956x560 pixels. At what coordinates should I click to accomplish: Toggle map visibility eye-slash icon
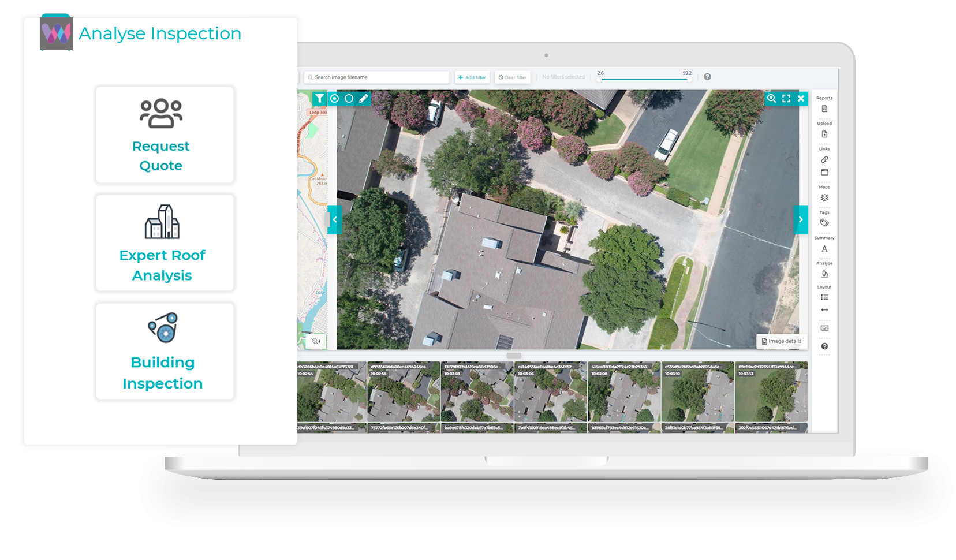[x=316, y=341]
